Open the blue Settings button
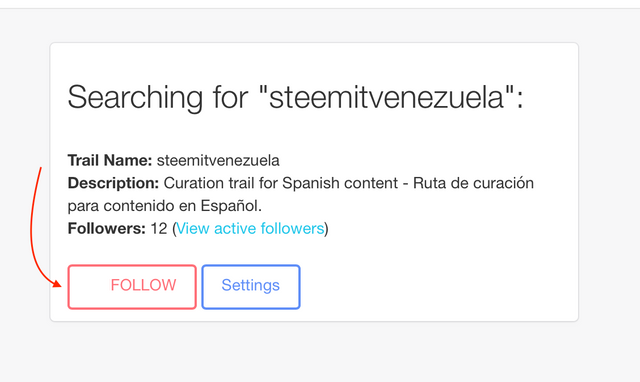640x382 pixels. (x=251, y=286)
